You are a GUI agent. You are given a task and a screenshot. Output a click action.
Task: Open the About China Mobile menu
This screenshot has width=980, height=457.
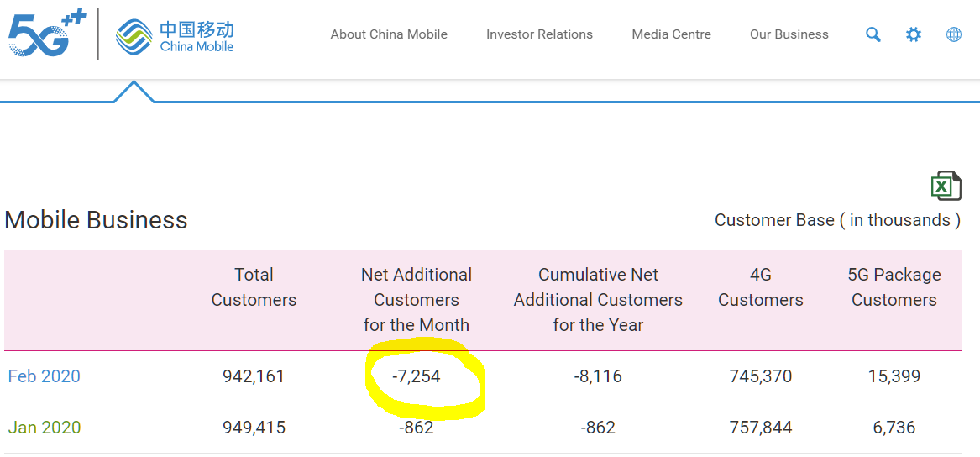click(x=389, y=34)
